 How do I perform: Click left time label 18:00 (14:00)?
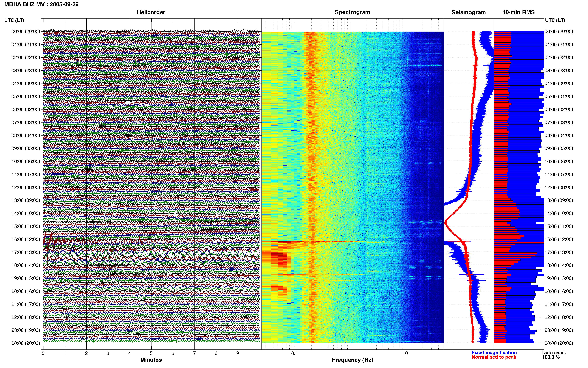pos(26,265)
